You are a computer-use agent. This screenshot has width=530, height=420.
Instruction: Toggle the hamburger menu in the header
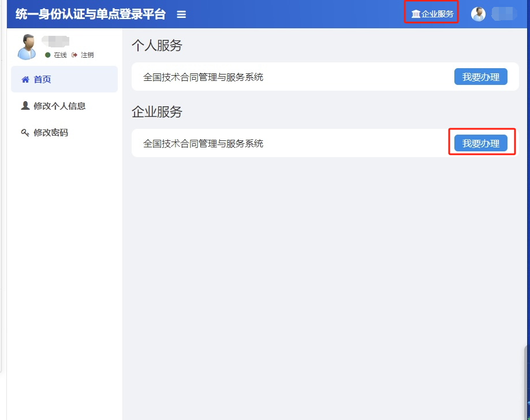tap(181, 14)
